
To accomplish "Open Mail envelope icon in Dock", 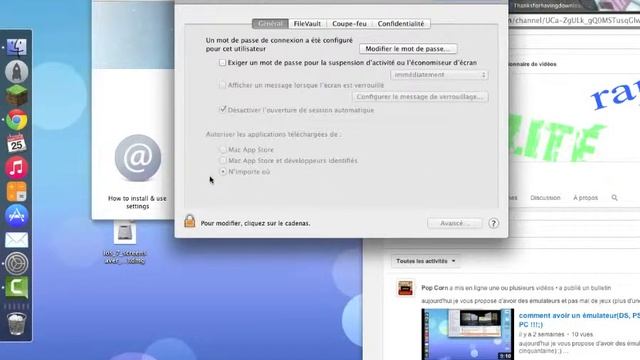I will (16, 240).
